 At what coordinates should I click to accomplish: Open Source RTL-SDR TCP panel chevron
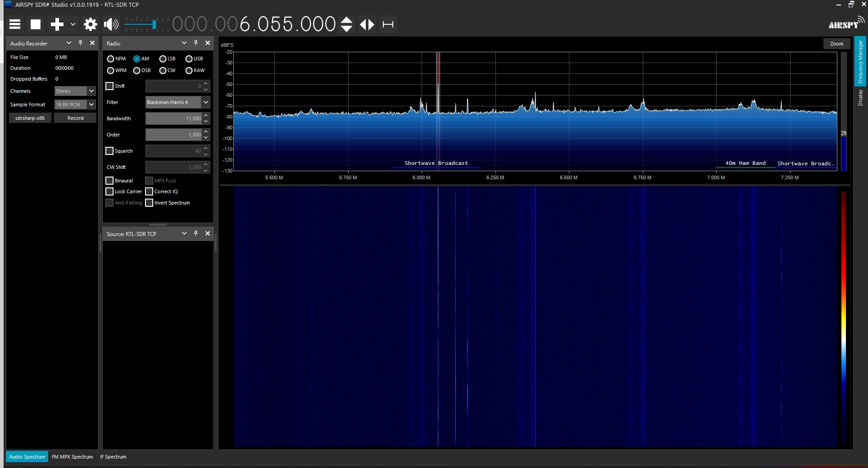click(184, 233)
